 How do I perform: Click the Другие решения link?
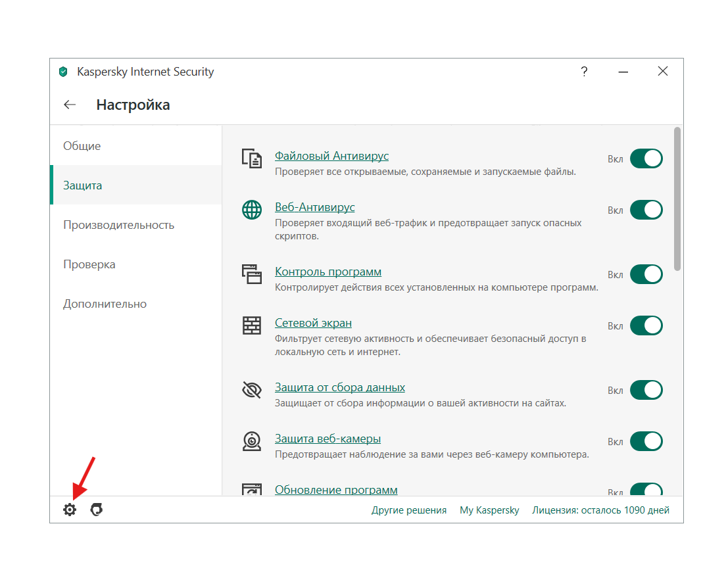click(409, 510)
